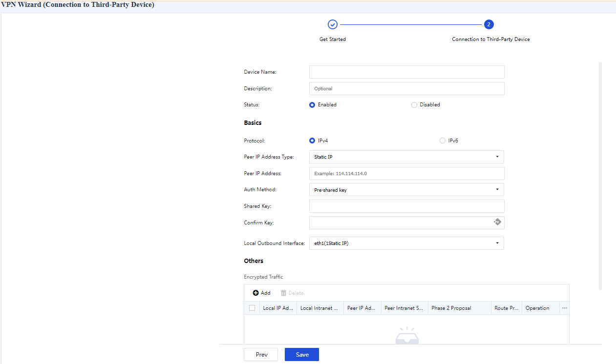The width and height of the screenshot is (616, 364).
Task: Select the Disabled status radio button
Action: pyautogui.click(x=414, y=104)
